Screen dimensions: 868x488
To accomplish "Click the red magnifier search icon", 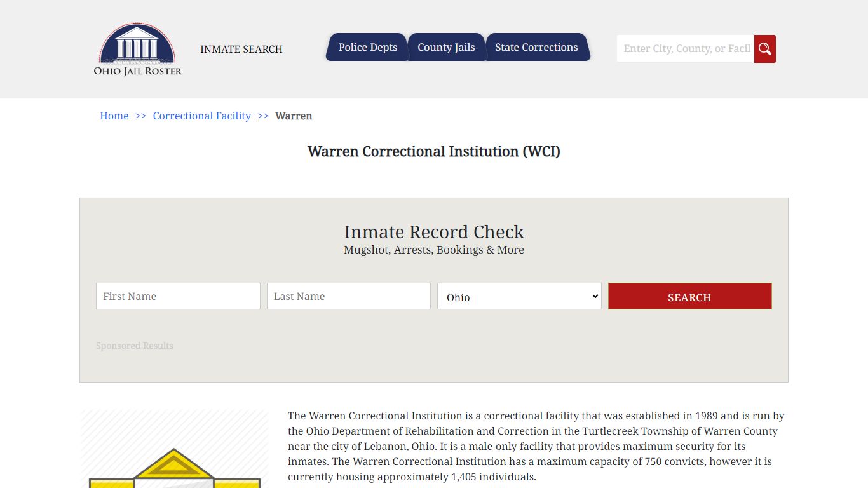I will [764, 49].
